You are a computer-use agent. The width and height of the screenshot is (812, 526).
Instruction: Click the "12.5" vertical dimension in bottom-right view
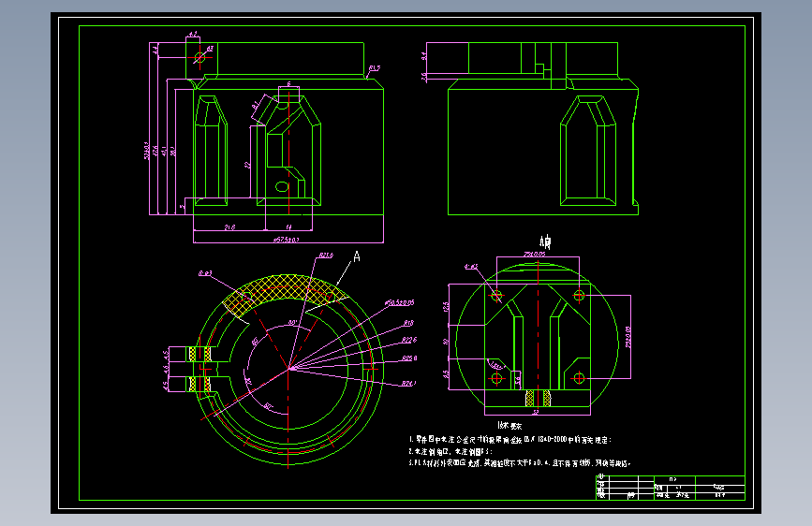(446, 306)
